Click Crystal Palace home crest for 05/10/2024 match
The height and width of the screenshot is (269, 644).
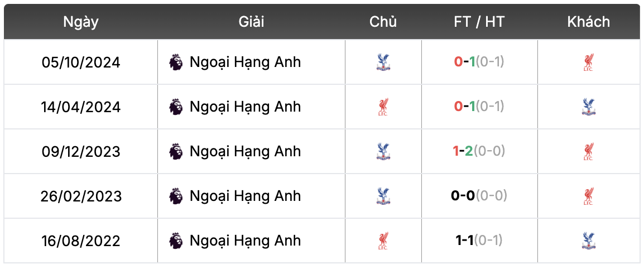point(383,62)
